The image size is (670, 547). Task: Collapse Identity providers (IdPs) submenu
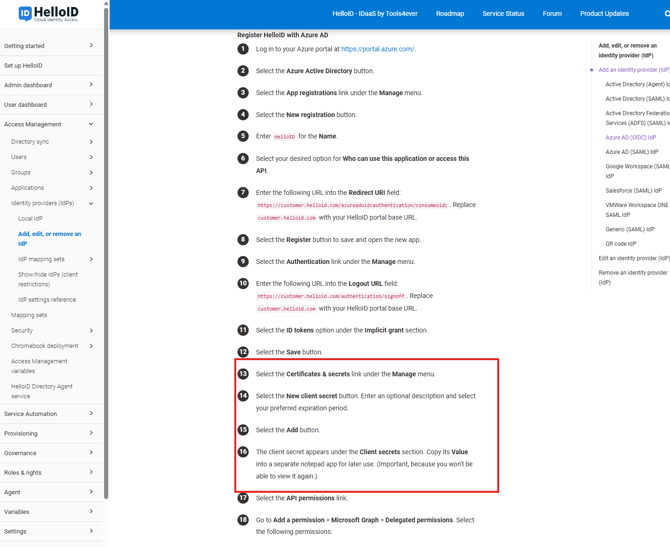coord(91,203)
